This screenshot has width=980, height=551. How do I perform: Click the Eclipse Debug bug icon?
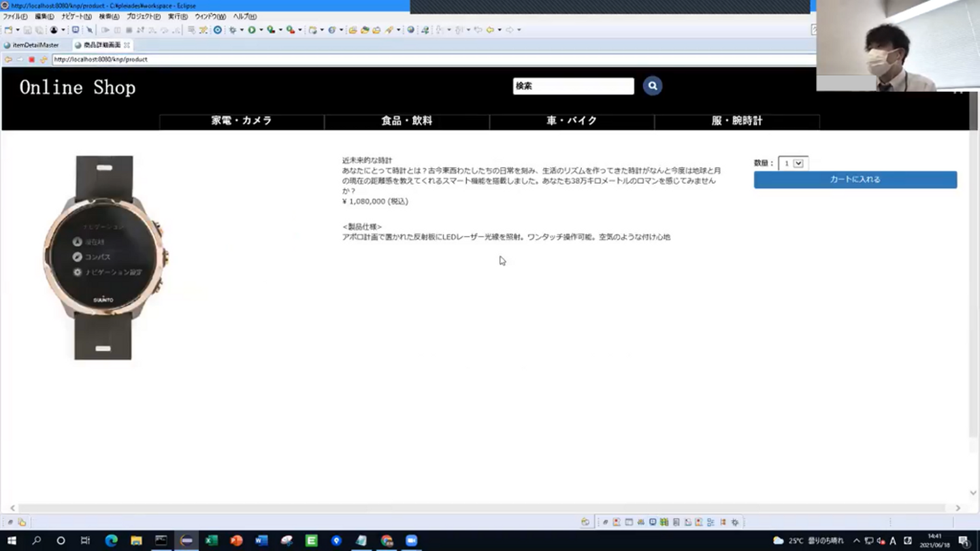tap(233, 30)
